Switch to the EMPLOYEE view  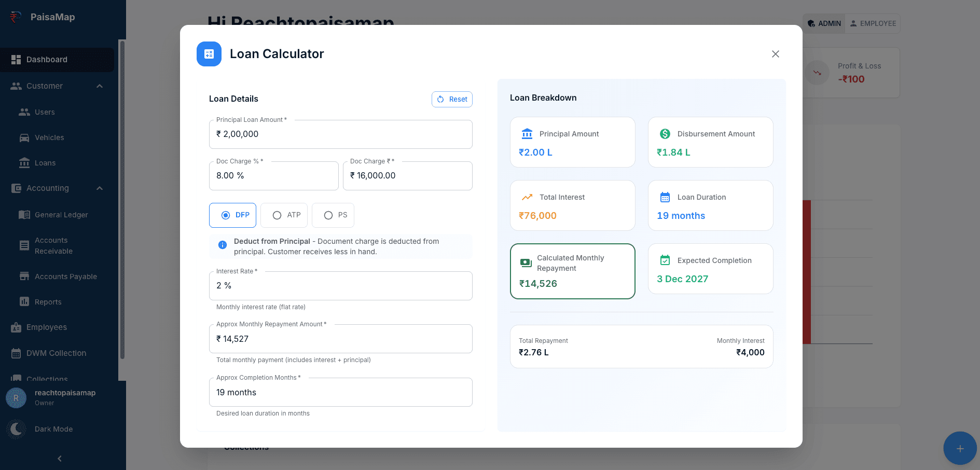(873, 24)
